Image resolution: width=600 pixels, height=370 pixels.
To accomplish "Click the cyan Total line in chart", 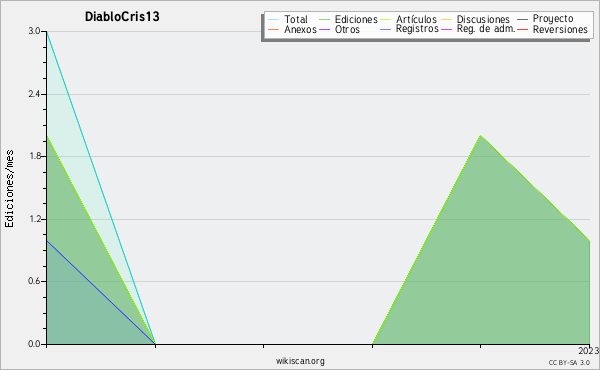I will 101,187.
